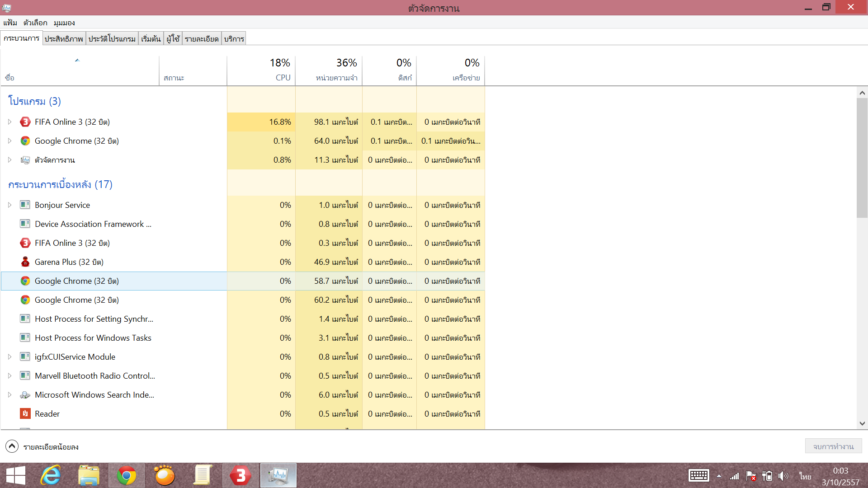Screen dimensions: 868x488
Task: Select the Reader process row
Action: 243,414
